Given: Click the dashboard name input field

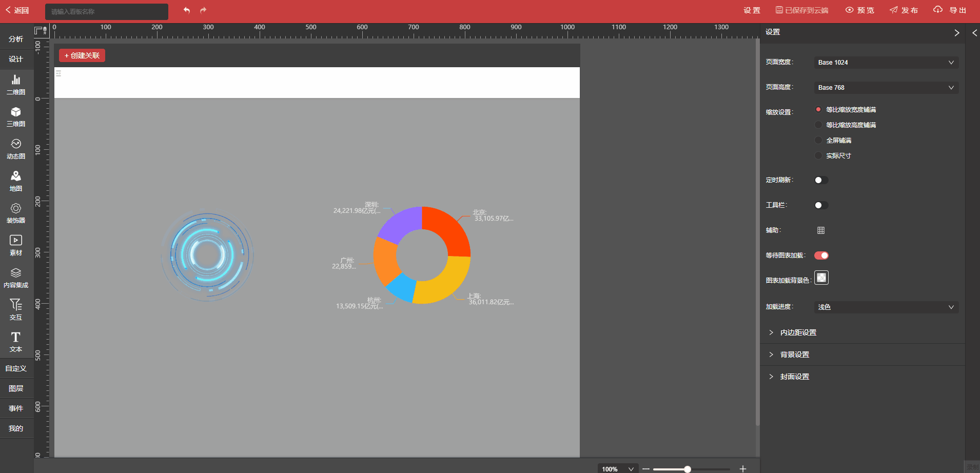Looking at the screenshot, I should [x=106, y=11].
